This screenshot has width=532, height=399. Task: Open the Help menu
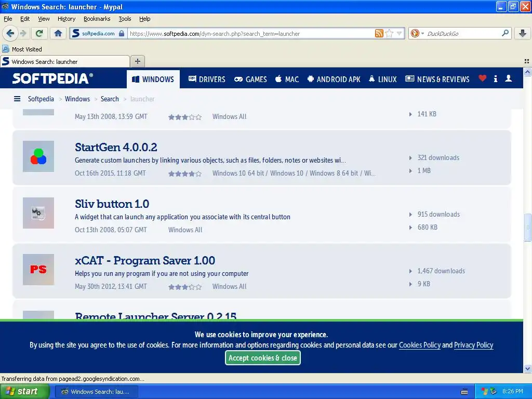pos(144,19)
